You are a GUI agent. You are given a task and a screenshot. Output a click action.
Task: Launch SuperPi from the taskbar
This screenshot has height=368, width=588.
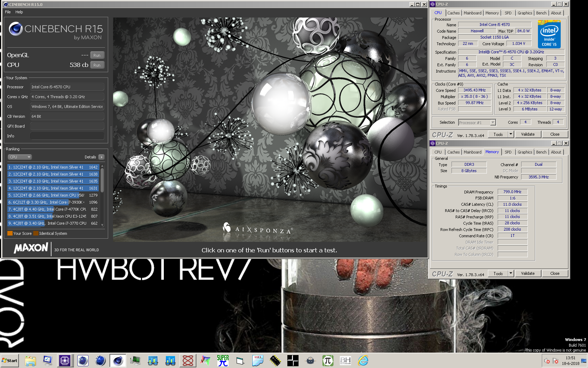pyautogui.click(x=223, y=360)
